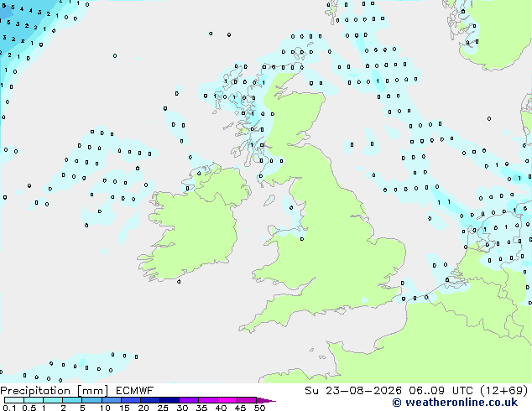The height and width of the screenshot is (411, 532).
Task: Select the 35–40 mm legend color swatch
Action: tap(207, 400)
